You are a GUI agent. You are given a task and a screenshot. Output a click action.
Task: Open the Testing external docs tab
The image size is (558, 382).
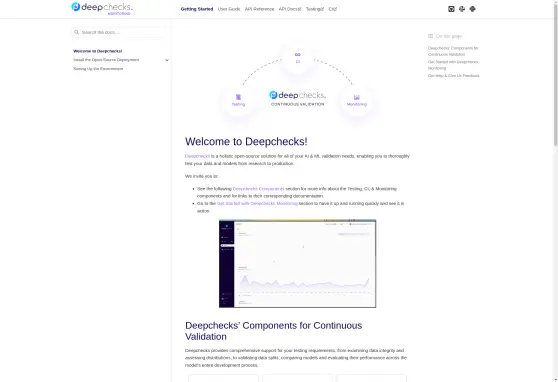coord(315,9)
